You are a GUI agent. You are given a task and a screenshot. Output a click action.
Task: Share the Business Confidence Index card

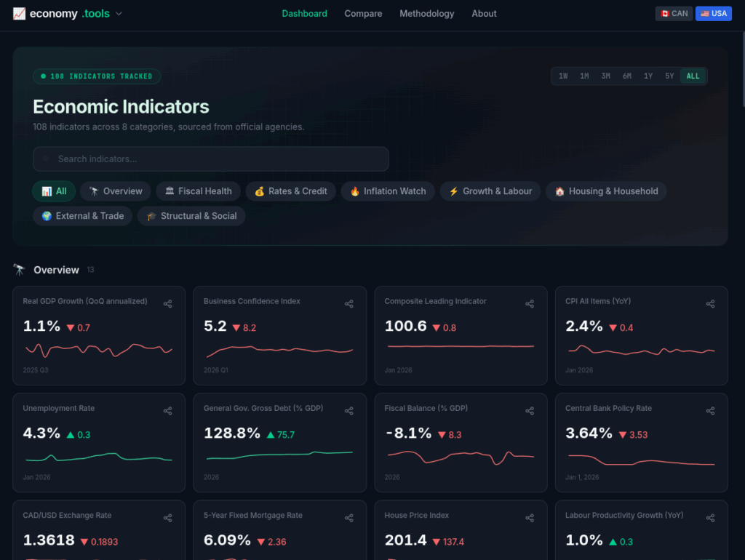tap(348, 304)
